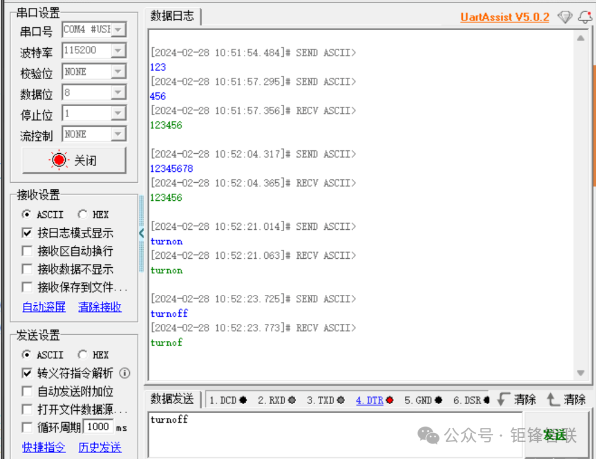
Task: Open the UartAssist V5.0.2 link
Action: tap(505, 17)
